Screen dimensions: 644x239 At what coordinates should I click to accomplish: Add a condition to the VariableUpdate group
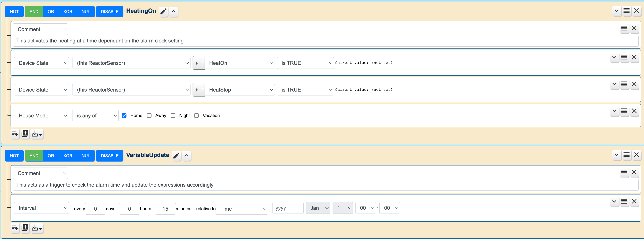[x=15, y=228]
